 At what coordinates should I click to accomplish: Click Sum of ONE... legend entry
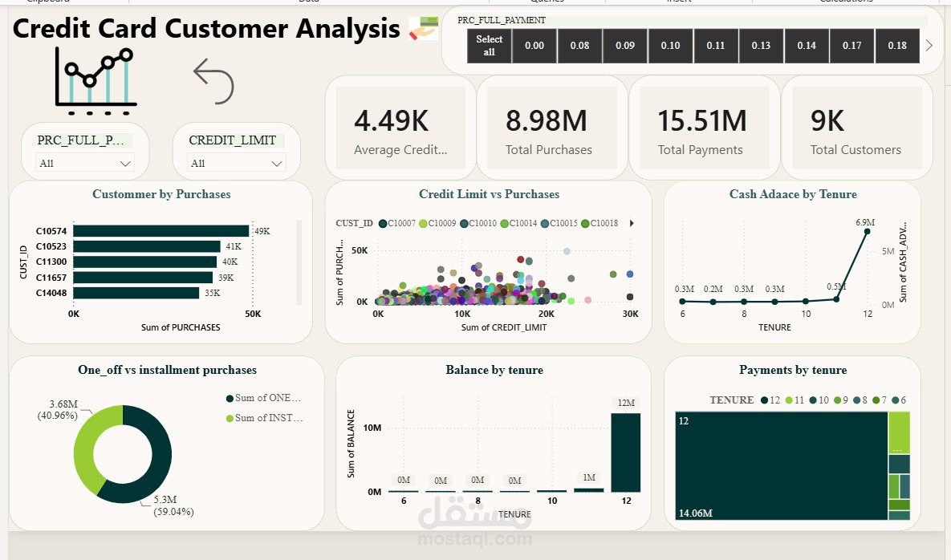(x=264, y=398)
